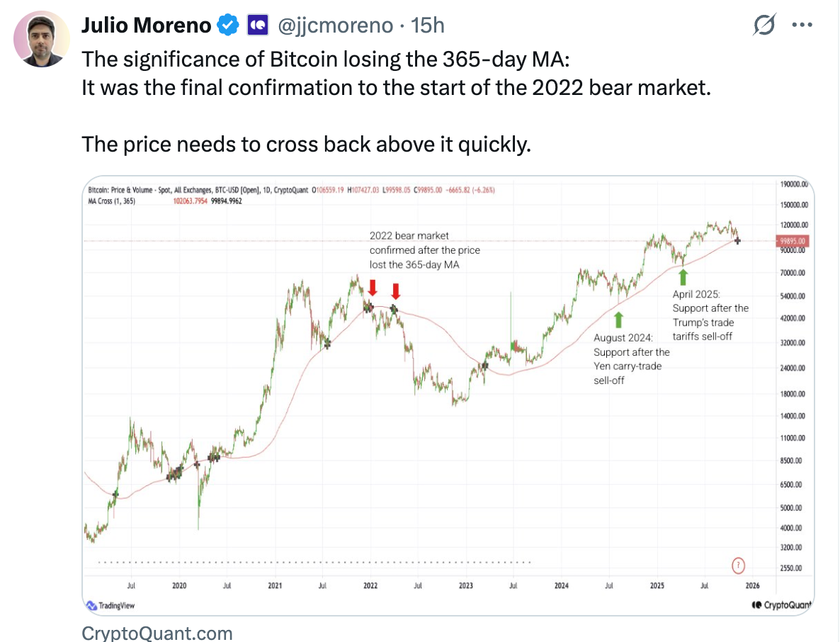Open the post's more options (…) menu
Image resolution: width=840 pixels, height=642 pixels.
[802, 24]
